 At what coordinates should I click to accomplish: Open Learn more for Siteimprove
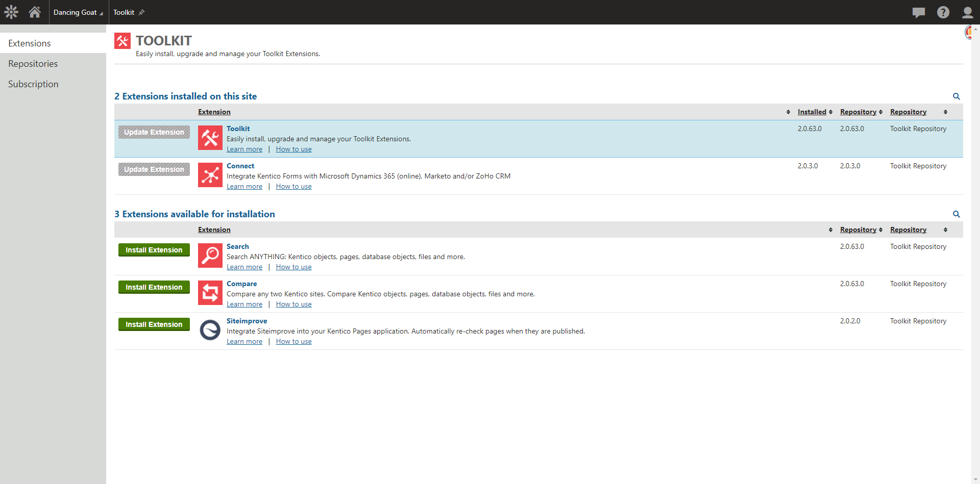(244, 341)
